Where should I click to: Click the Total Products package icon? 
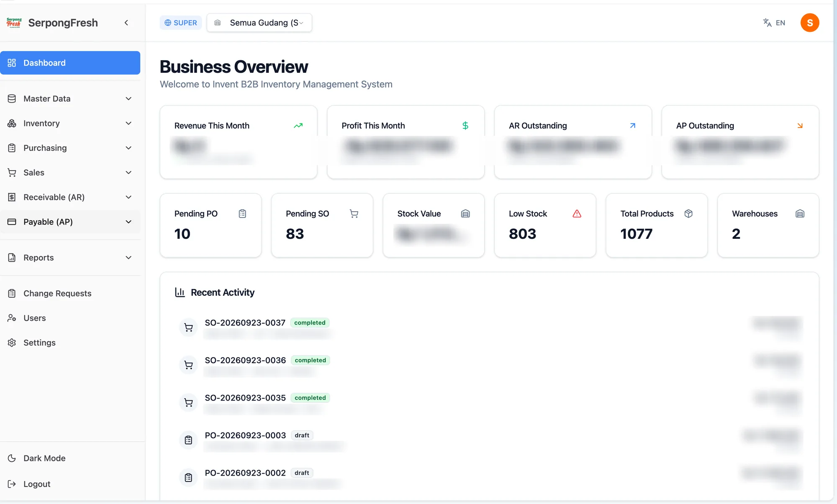tap(688, 214)
